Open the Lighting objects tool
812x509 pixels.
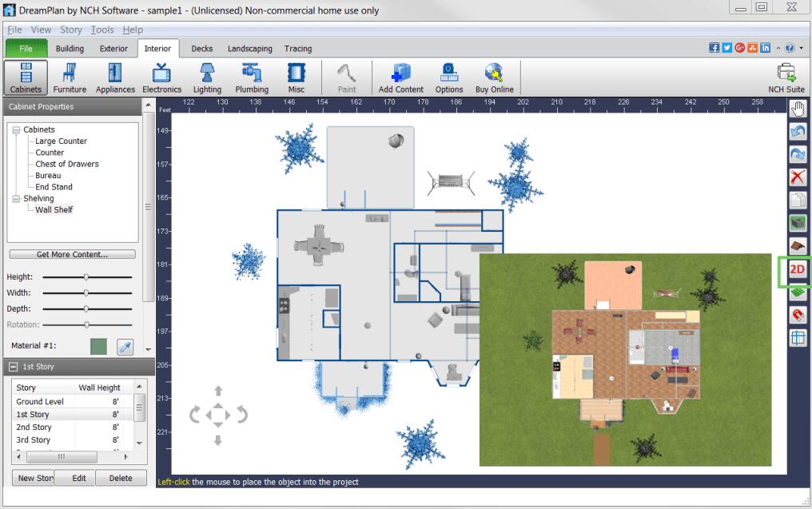coord(207,78)
